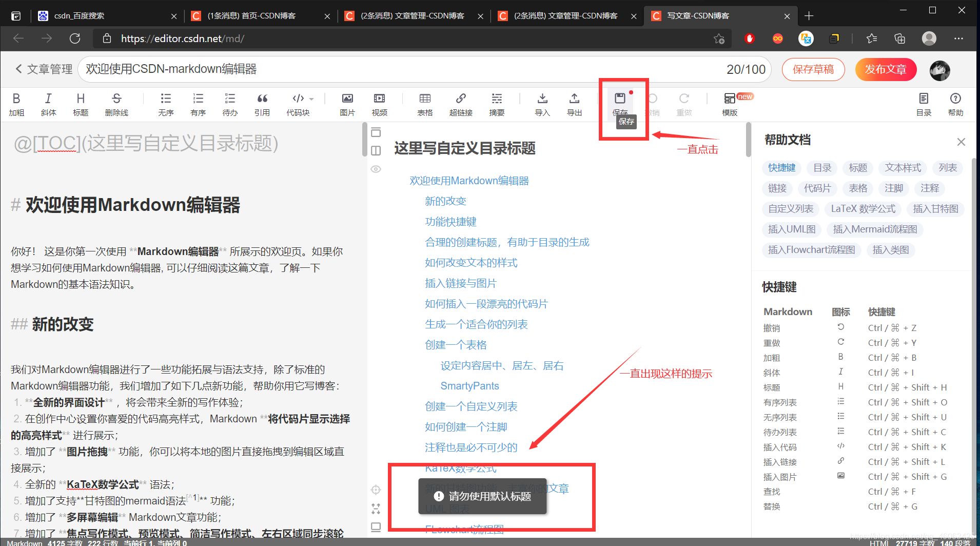The height and width of the screenshot is (546, 980).
Task: Open TOC link 功能快捷键
Action: click(x=450, y=222)
